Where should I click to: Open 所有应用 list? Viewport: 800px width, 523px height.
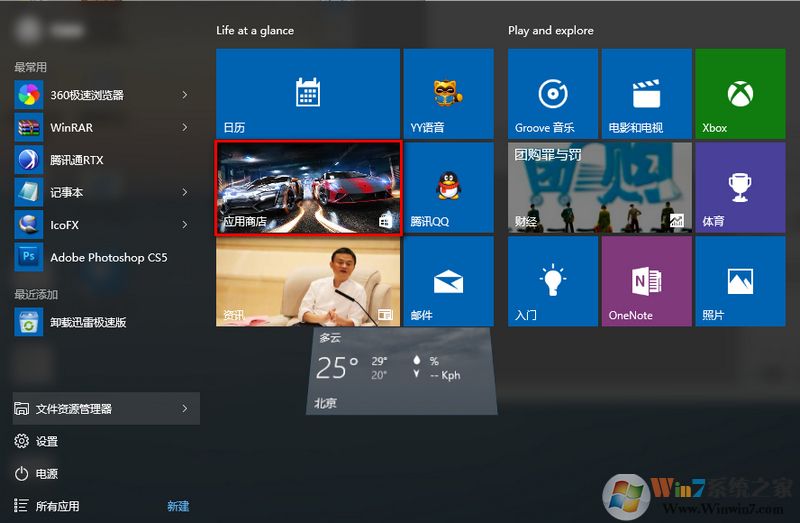click(x=57, y=506)
